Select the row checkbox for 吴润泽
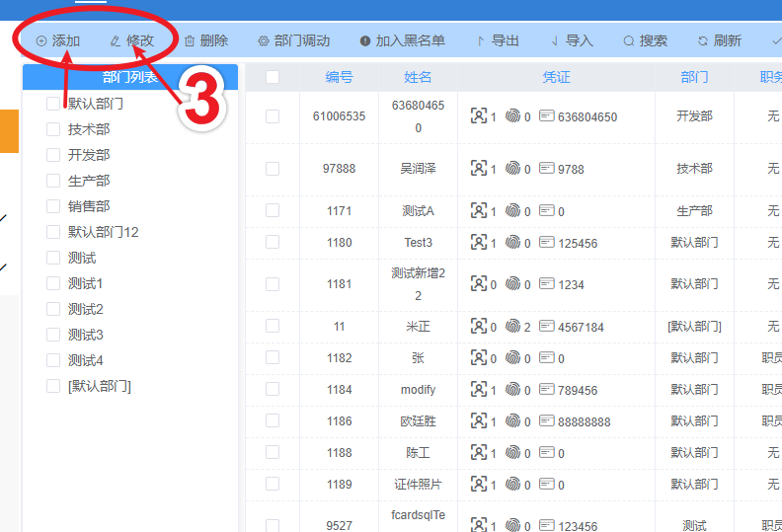This screenshot has height=532, width=782. coord(273,169)
